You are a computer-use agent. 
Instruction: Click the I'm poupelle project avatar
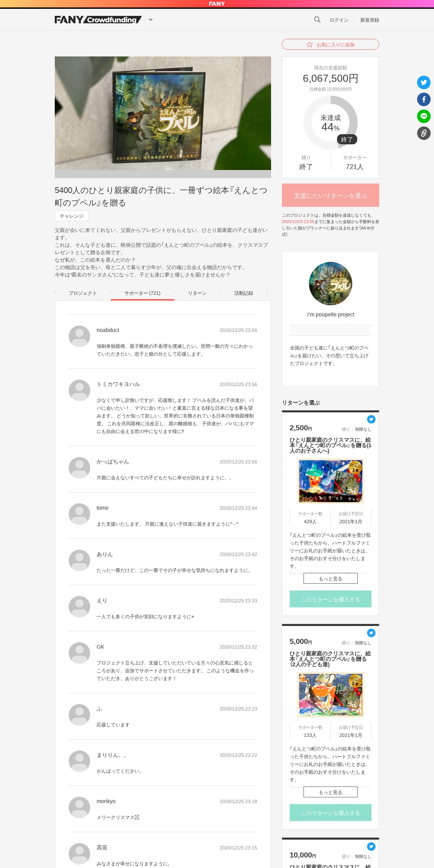coord(331,284)
